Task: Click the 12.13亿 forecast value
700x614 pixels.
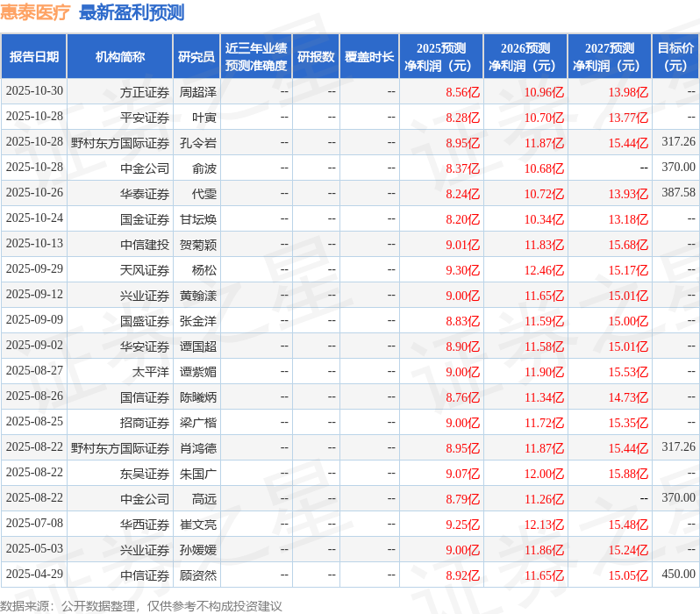Action: pyautogui.click(x=544, y=525)
